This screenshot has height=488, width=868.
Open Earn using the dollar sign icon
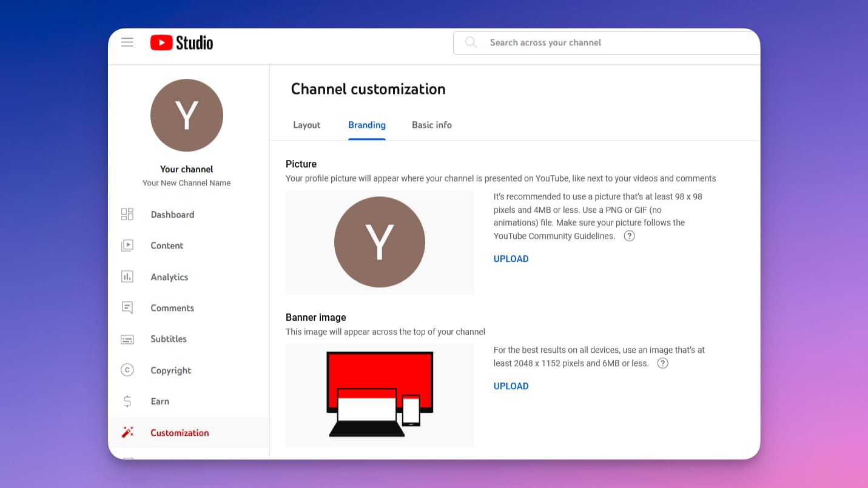coord(127,401)
